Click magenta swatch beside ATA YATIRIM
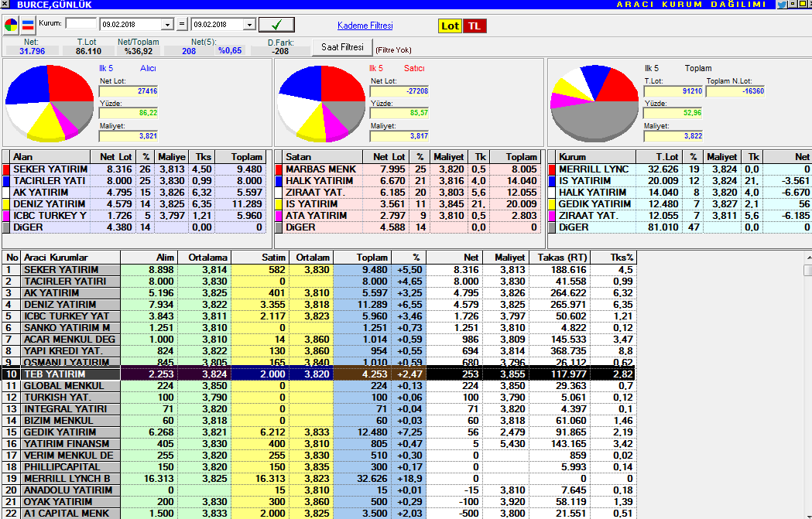The height and width of the screenshot is (519, 812). coord(279,215)
